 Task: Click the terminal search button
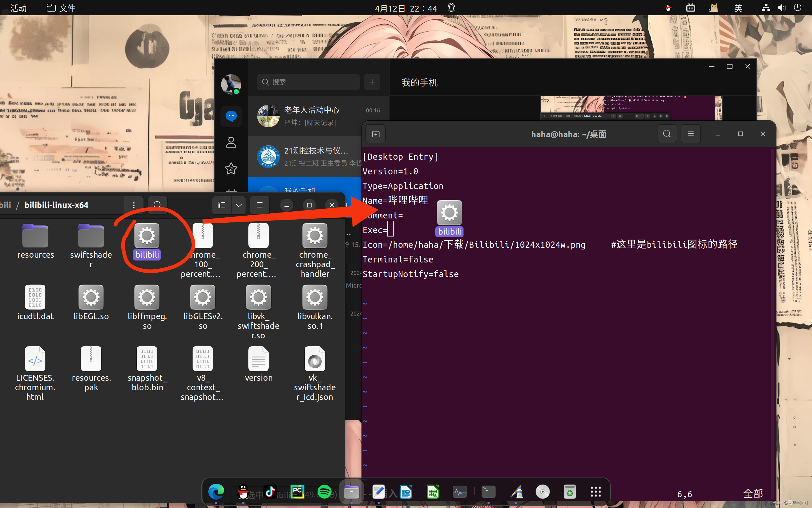coord(667,134)
